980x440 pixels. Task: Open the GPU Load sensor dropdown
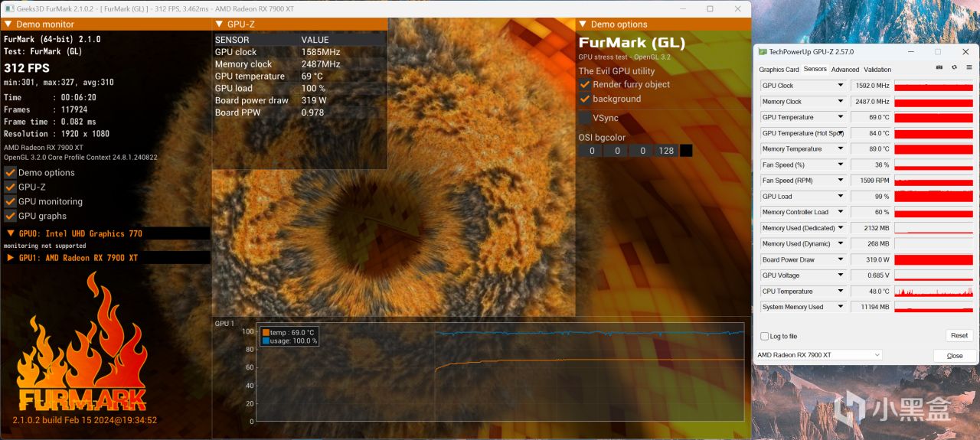click(841, 197)
